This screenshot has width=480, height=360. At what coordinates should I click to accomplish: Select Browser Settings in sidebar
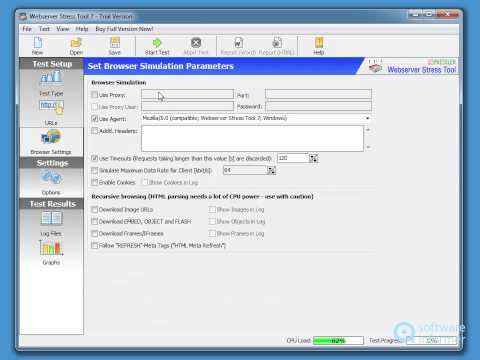pos(51,142)
